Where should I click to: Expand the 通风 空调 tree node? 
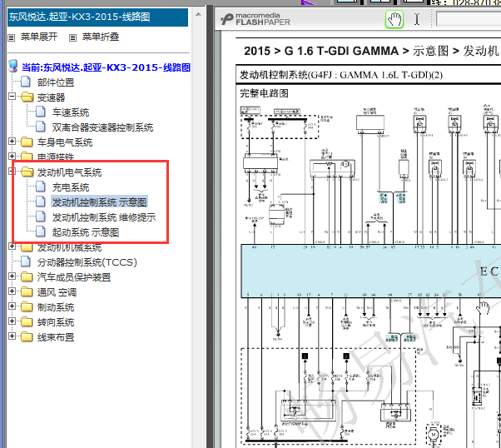coord(12,291)
